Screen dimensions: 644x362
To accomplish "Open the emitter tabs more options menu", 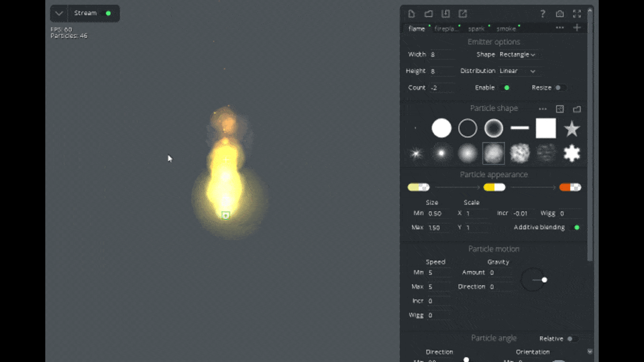I will (x=559, y=28).
